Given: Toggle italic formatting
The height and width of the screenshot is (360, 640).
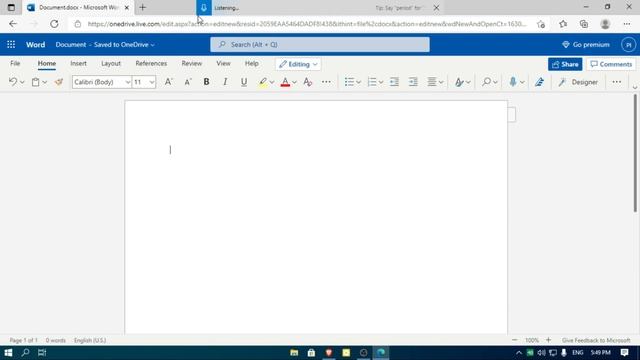Looking at the screenshot, I should 225,82.
